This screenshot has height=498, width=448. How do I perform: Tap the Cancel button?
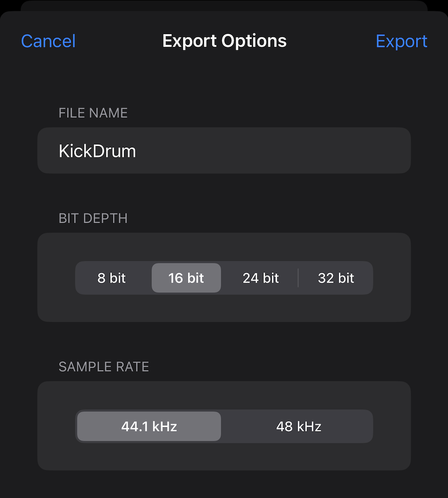pos(48,41)
